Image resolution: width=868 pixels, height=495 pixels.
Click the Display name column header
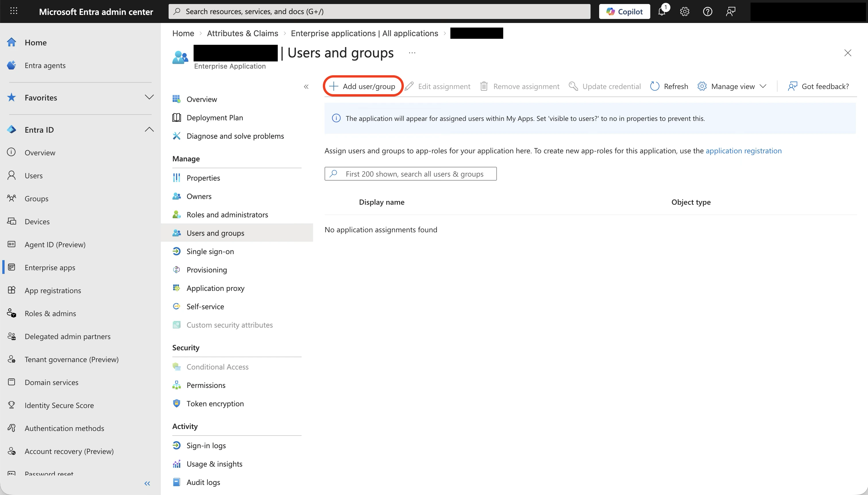coord(381,202)
